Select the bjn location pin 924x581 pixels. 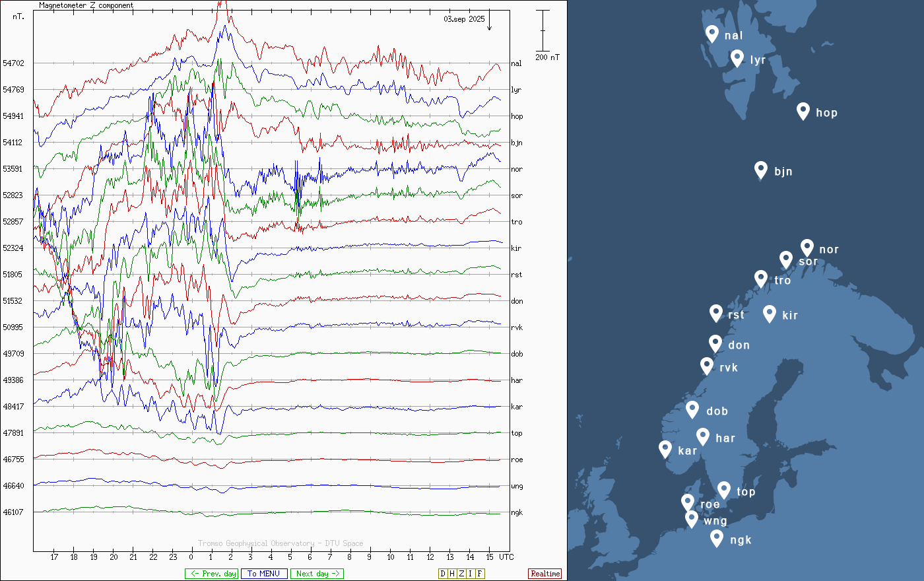click(x=761, y=169)
